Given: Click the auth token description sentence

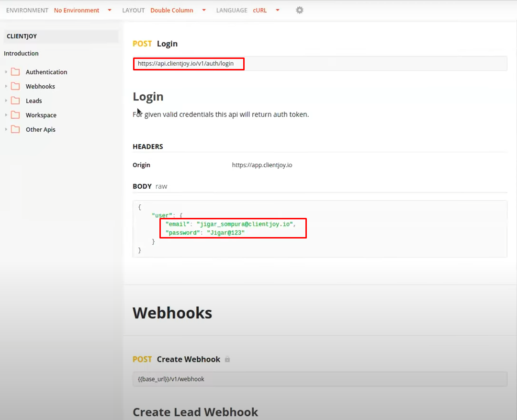Looking at the screenshot, I should (x=221, y=114).
